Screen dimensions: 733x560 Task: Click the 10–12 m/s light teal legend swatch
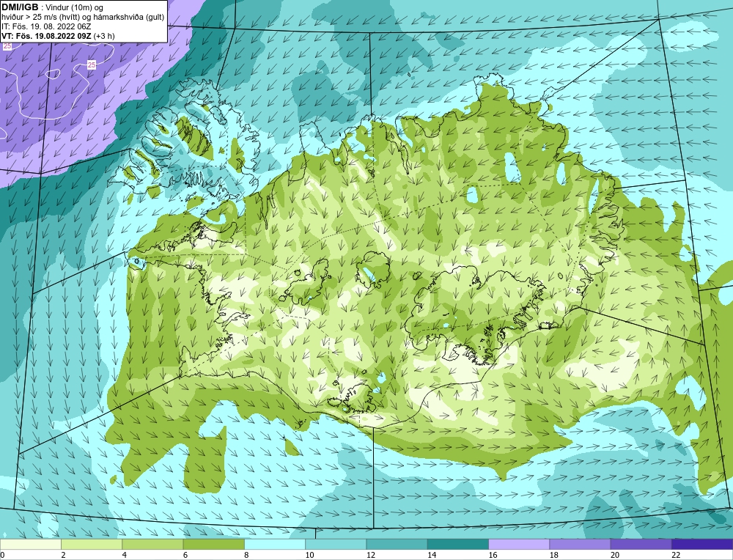click(x=336, y=544)
